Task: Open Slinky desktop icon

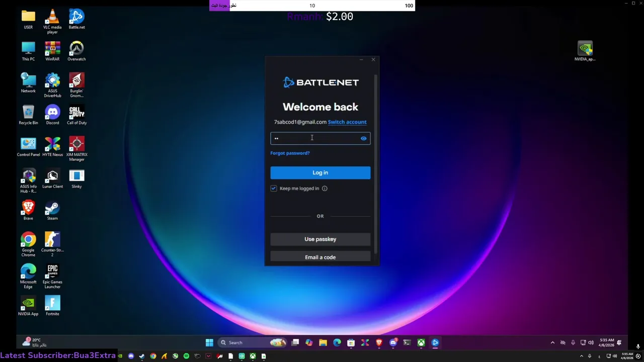Action: click(x=76, y=178)
